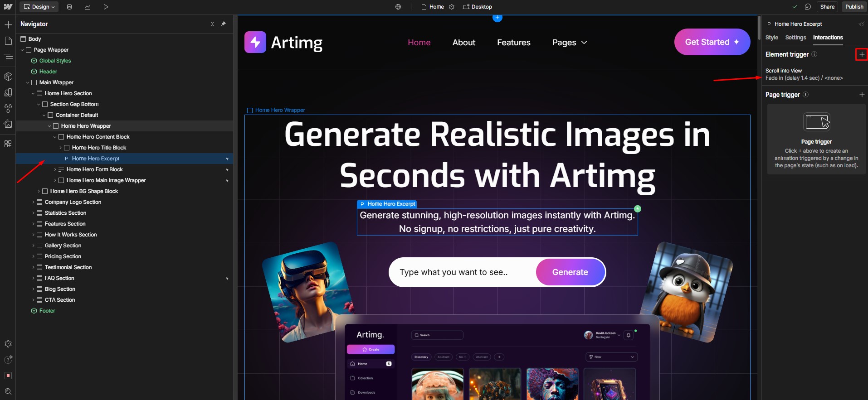Open the Pages panel icon
Viewport: 868px width, 400px height.
[8, 41]
